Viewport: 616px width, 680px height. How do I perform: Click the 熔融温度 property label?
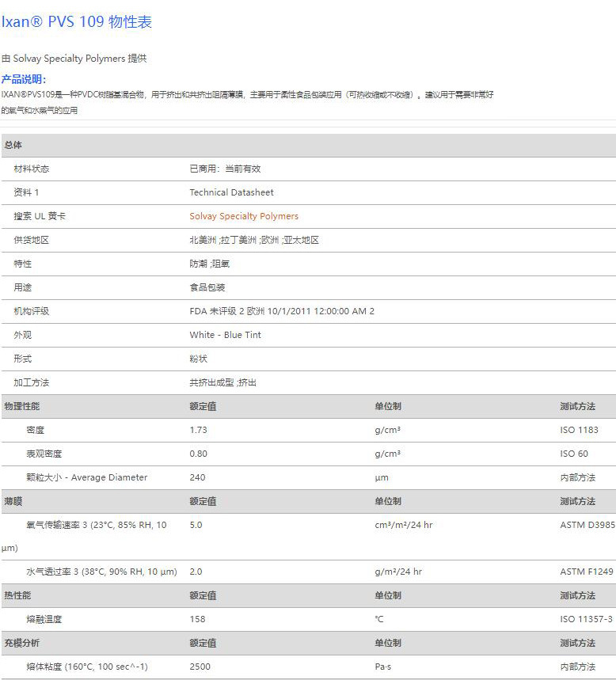point(44,619)
